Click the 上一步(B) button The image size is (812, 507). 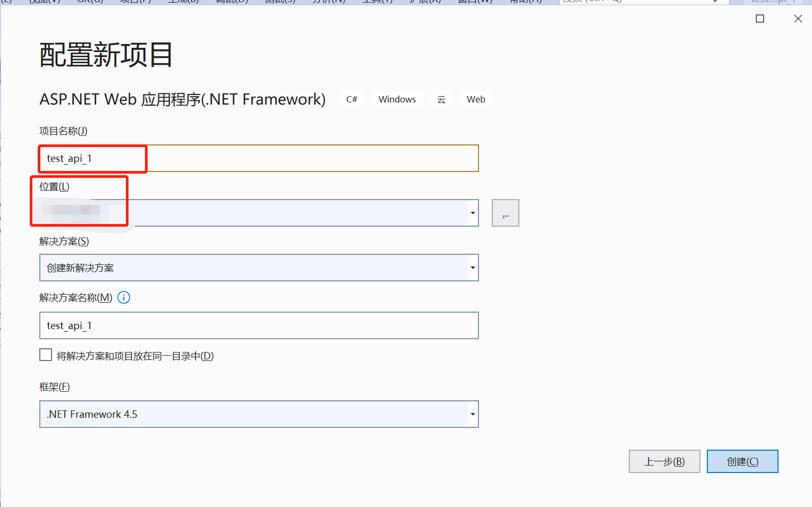664,461
